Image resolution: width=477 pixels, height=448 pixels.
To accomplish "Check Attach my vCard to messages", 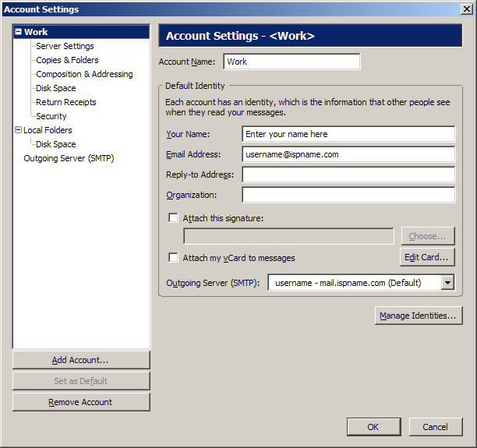I will click(174, 258).
